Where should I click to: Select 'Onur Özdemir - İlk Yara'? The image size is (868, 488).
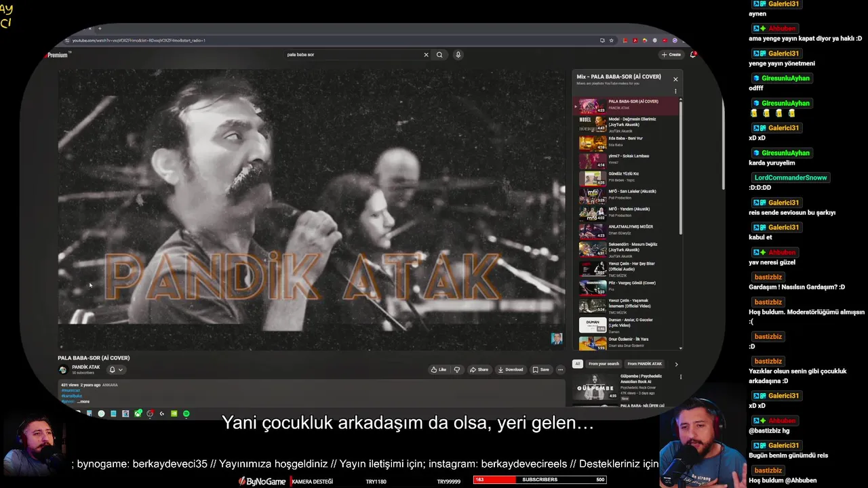click(627, 342)
